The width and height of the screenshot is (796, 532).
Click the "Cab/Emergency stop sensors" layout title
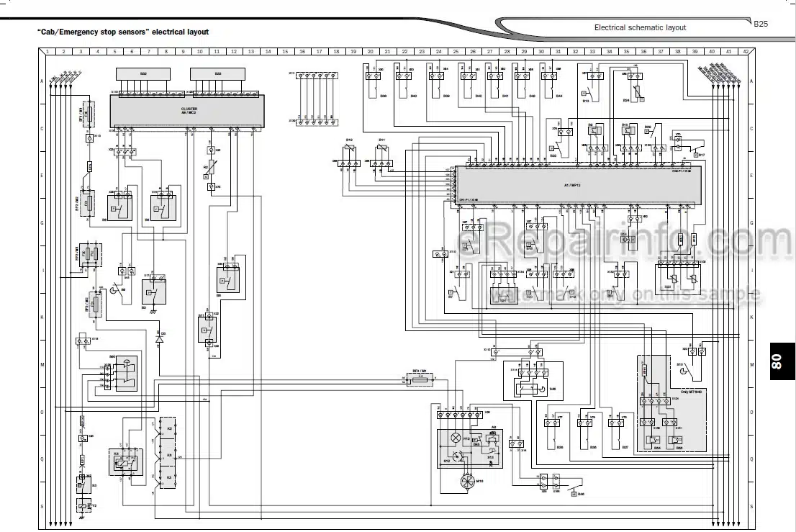pos(123,32)
